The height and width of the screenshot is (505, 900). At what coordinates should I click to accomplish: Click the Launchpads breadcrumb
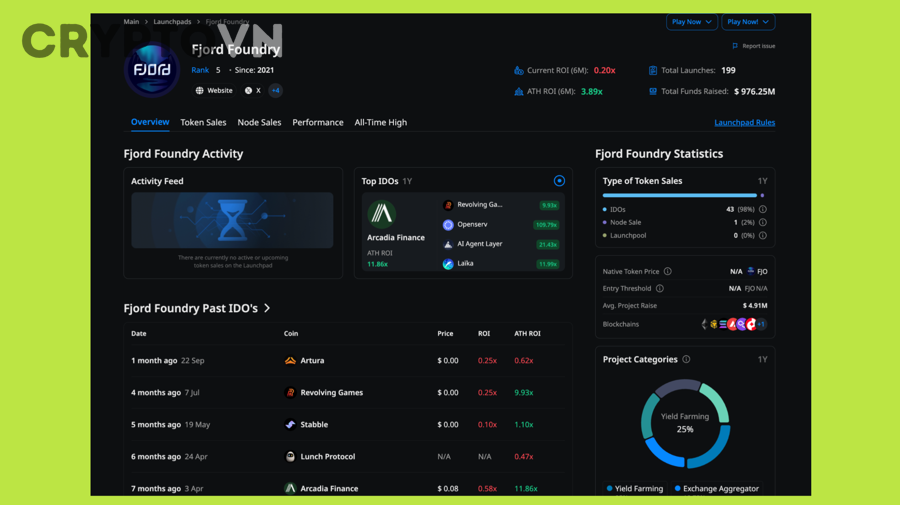(x=172, y=22)
